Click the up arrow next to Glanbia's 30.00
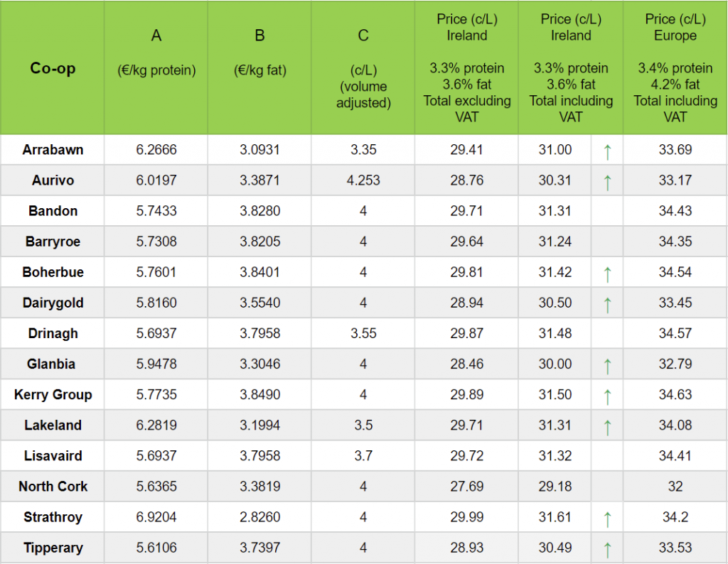This screenshot has height=564, width=728. tap(607, 364)
